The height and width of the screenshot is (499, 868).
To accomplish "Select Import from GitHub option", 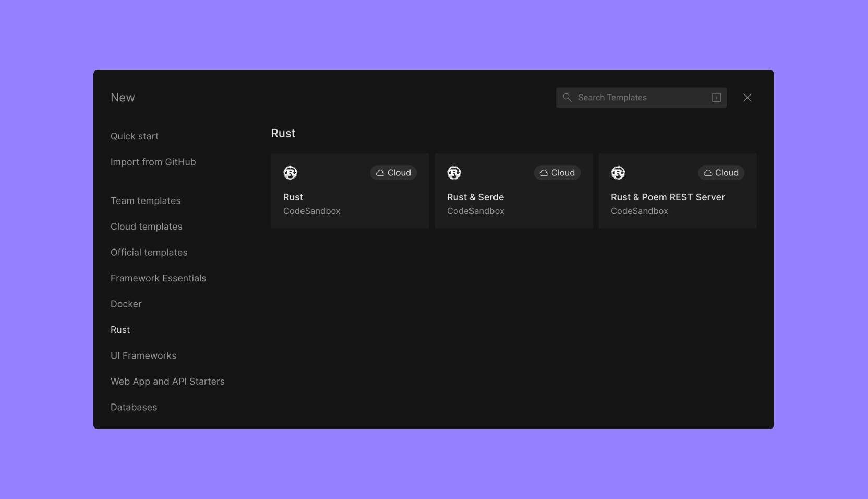I will (x=153, y=162).
